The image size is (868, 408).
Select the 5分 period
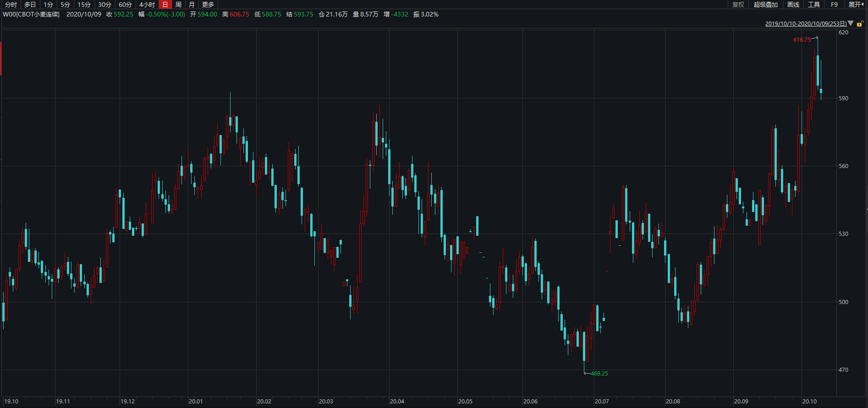click(66, 5)
